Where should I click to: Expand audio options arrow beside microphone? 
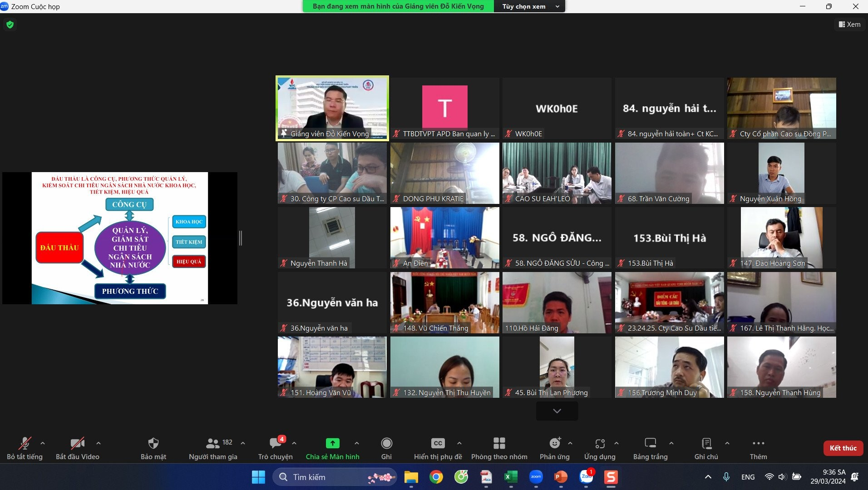43,443
